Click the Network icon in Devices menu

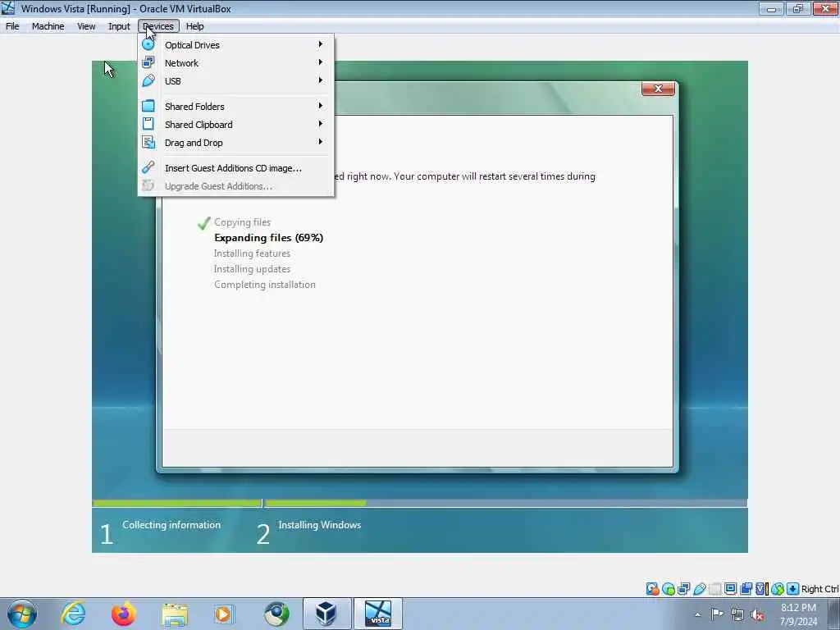click(148, 62)
